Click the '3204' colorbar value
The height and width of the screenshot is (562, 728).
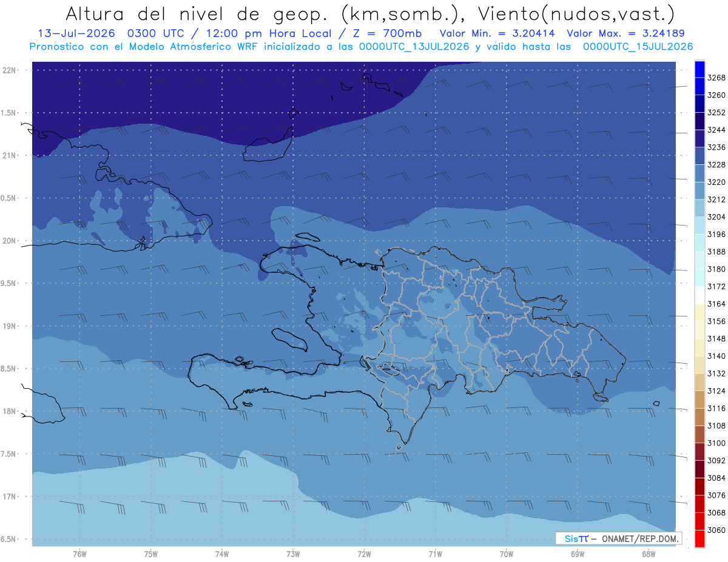click(716, 216)
